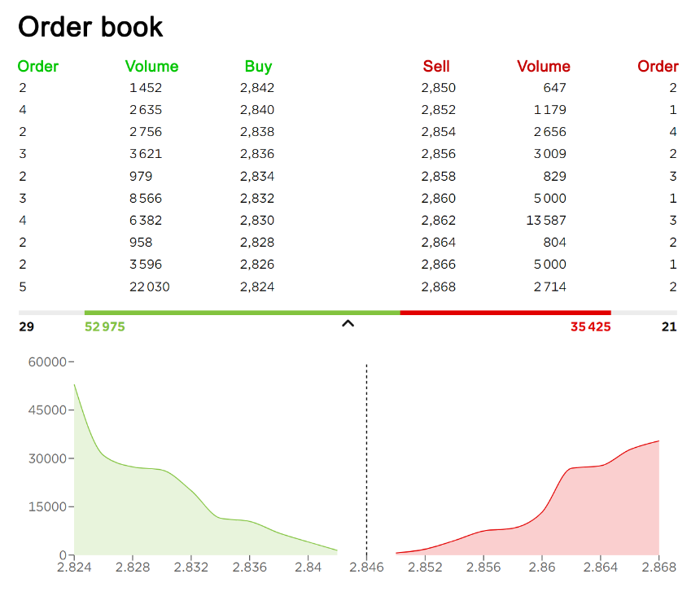Click the red Order column header
The height and width of the screenshot is (596, 700).
(658, 66)
